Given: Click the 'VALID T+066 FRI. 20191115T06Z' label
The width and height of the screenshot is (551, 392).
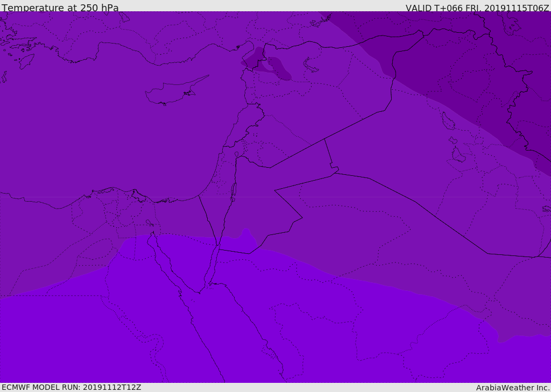Looking at the screenshot, I should point(477,8).
